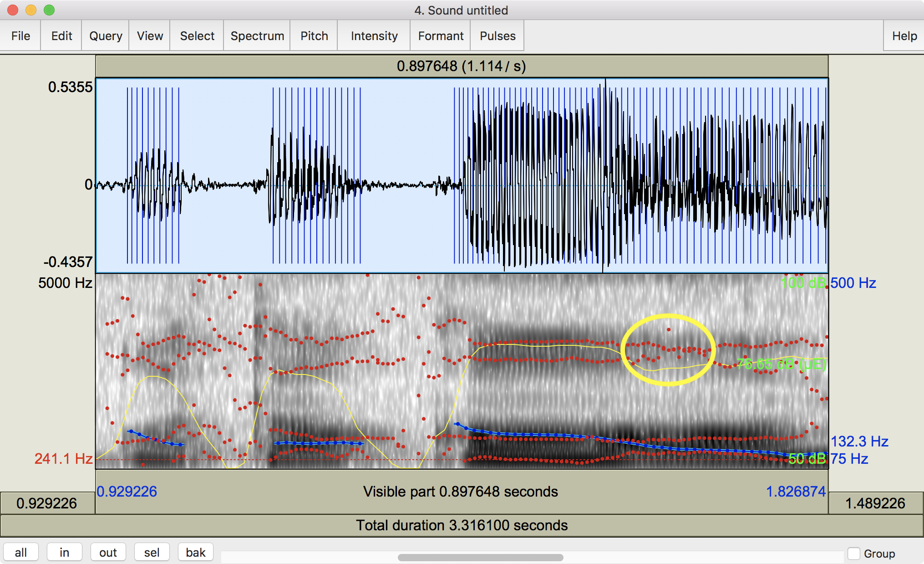Click the yellow macOS minimize window button
924x564 pixels.
[x=31, y=10]
